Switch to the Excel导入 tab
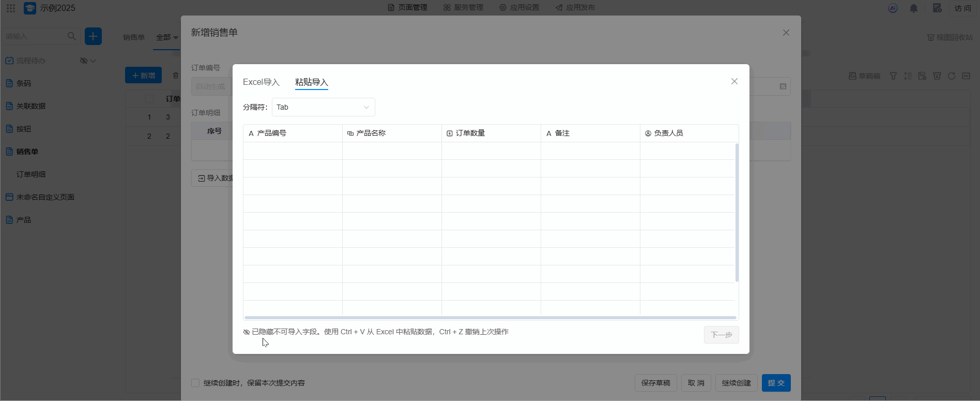Viewport: 980px width, 401px height. click(261, 82)
